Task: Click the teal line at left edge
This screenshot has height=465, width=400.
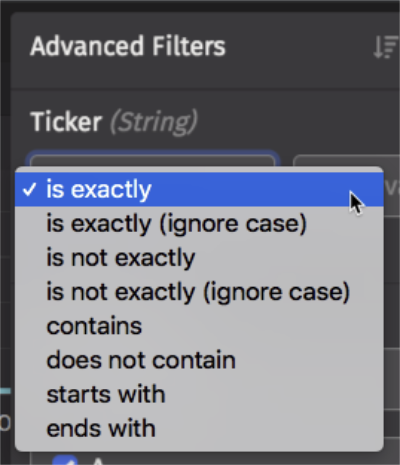Action: [x=5, y=391]
